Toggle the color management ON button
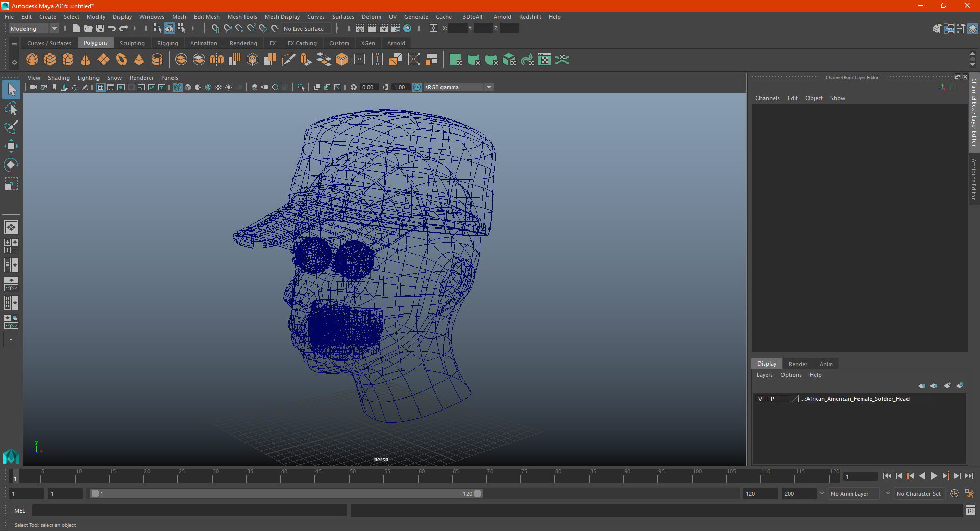This screenshot has height=531, width=980. [x=417, y=87]
